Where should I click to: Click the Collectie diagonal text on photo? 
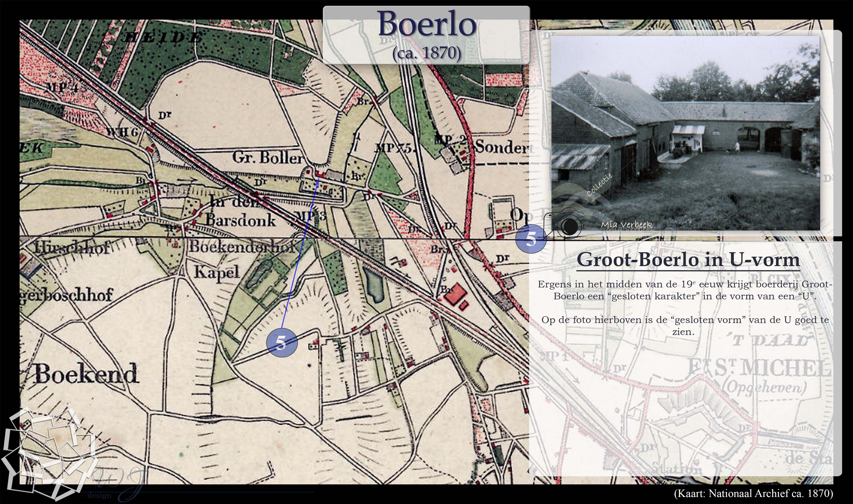pos(599,185)
